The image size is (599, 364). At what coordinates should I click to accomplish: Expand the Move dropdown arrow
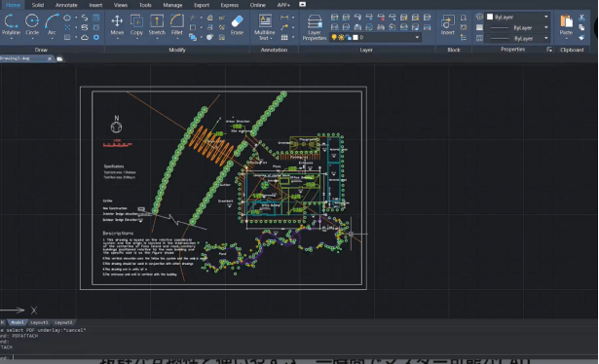tap(117, 38)
